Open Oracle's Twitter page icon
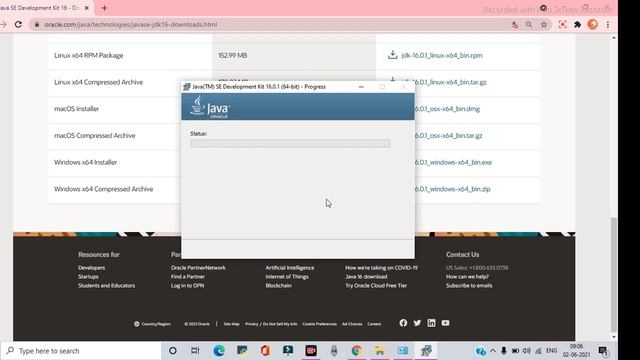Screen dimensions: 640x360 pyautogui.click(x=417, y=323)
